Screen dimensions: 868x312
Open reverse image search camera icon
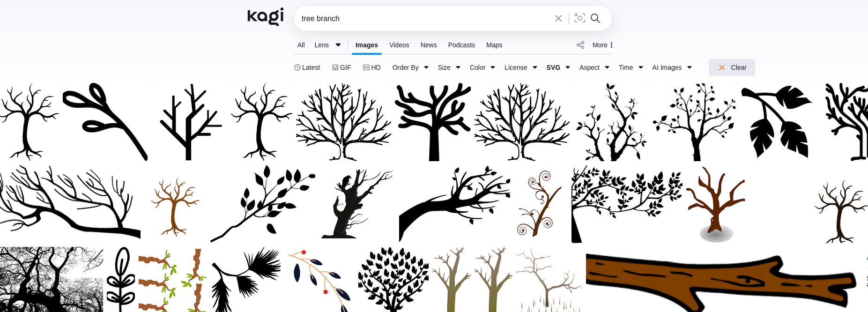click(x=579, y=18)
